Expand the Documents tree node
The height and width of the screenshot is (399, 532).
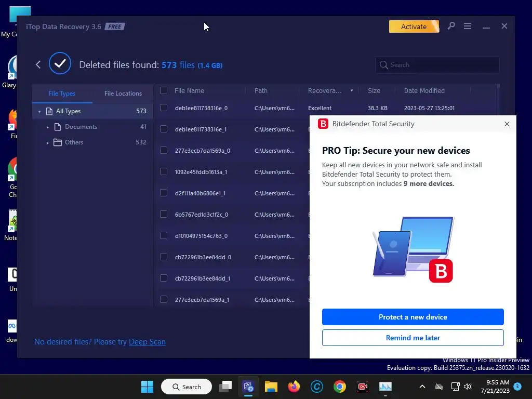[x=47, y=127]
